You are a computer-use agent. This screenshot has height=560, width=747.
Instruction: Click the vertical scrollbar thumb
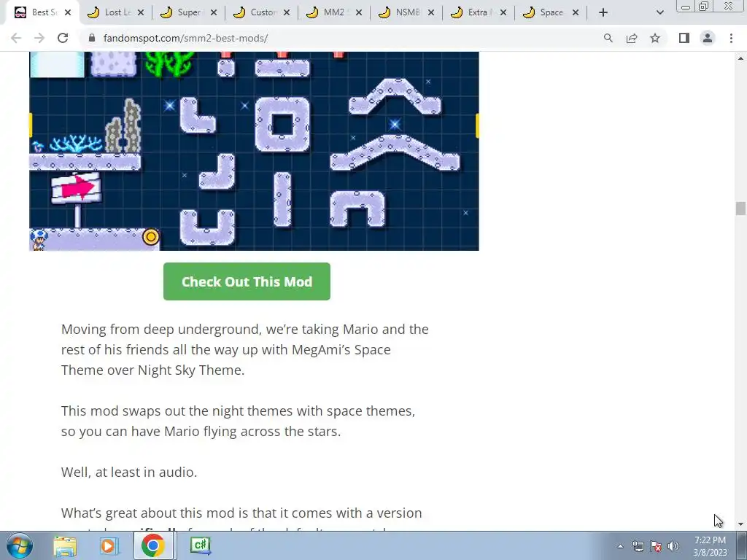[x=740, y=209]
